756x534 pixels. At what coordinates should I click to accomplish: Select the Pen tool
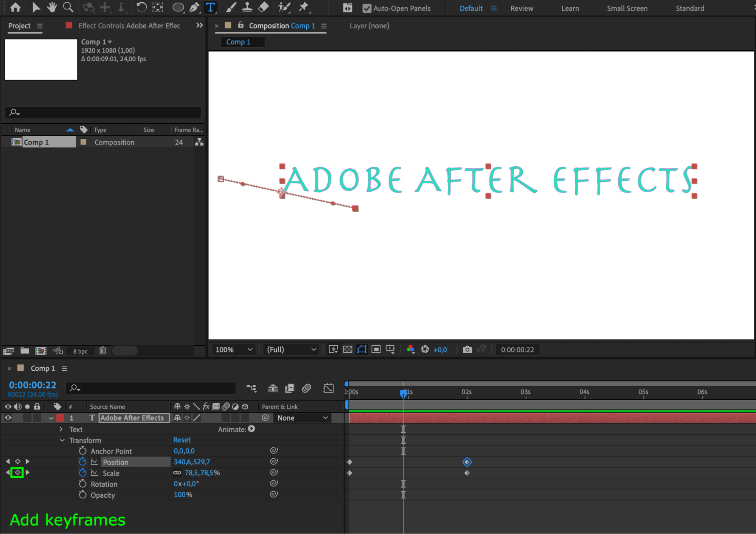click(194, 7)
